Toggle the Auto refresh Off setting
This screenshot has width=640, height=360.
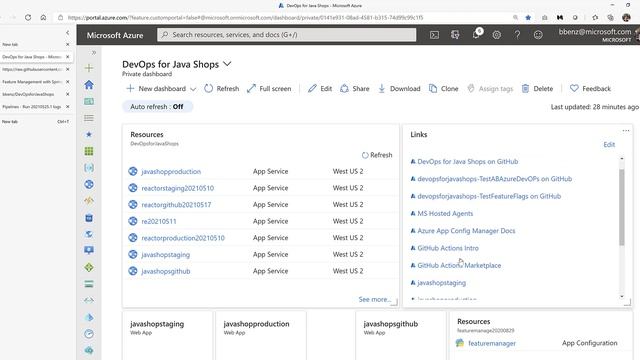157,107
